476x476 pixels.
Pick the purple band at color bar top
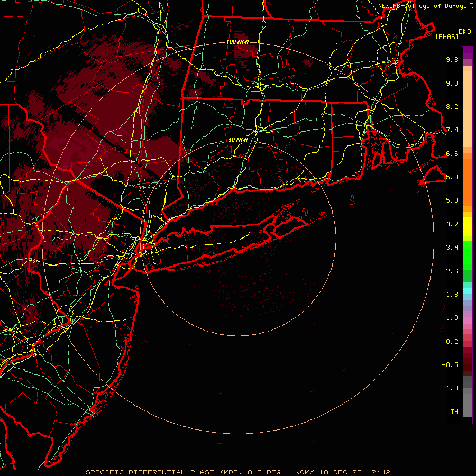pos(467,53)
